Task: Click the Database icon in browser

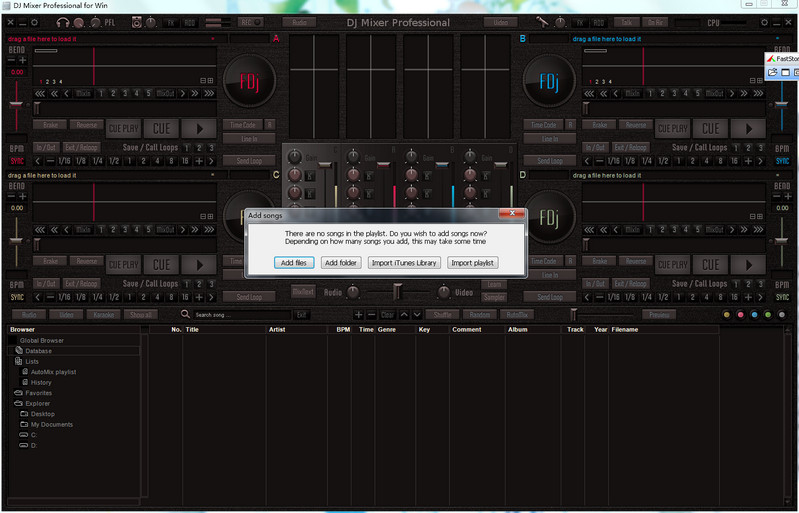Action: coord(19,350)
